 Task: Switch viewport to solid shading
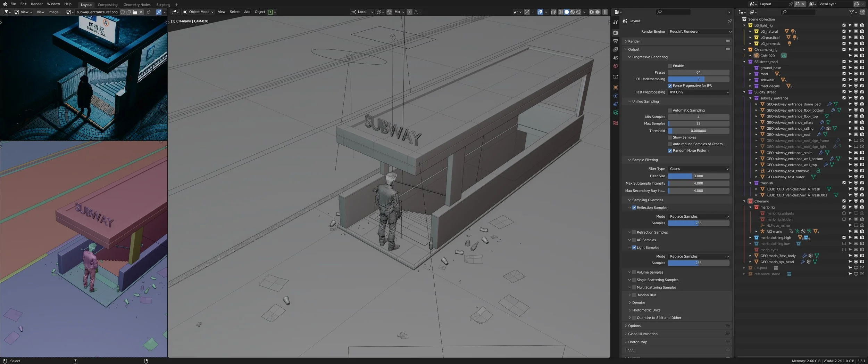(567, 12)
